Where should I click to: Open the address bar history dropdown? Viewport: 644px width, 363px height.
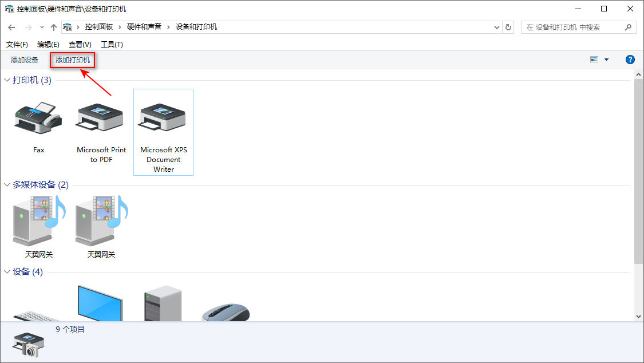tap(496, 27)
